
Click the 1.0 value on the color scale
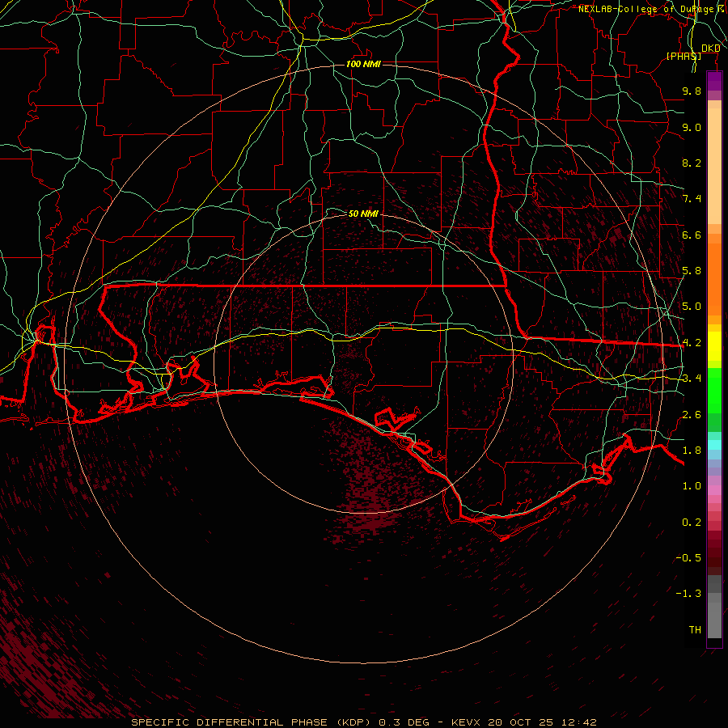tap(692, 486)
